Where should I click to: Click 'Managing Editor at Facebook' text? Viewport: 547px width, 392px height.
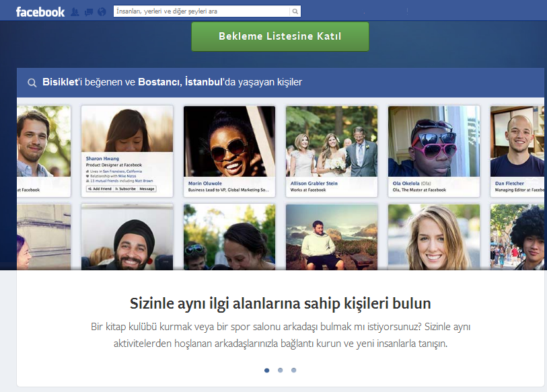(519, 190)
